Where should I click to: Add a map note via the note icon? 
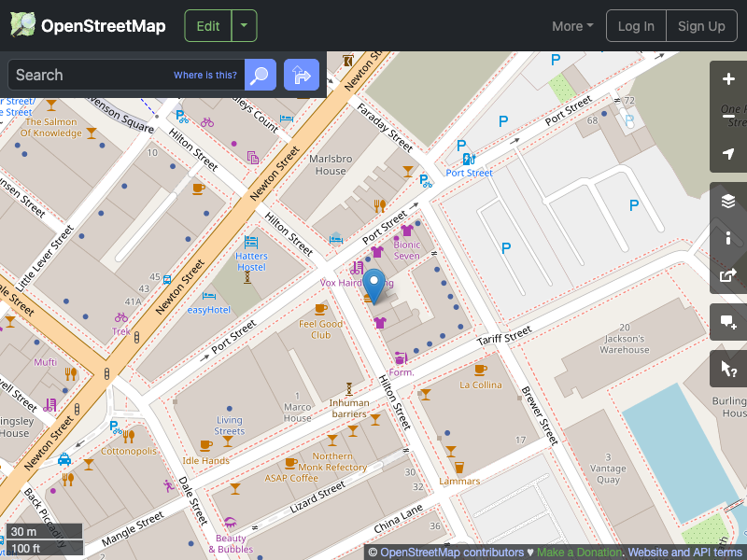727,322
